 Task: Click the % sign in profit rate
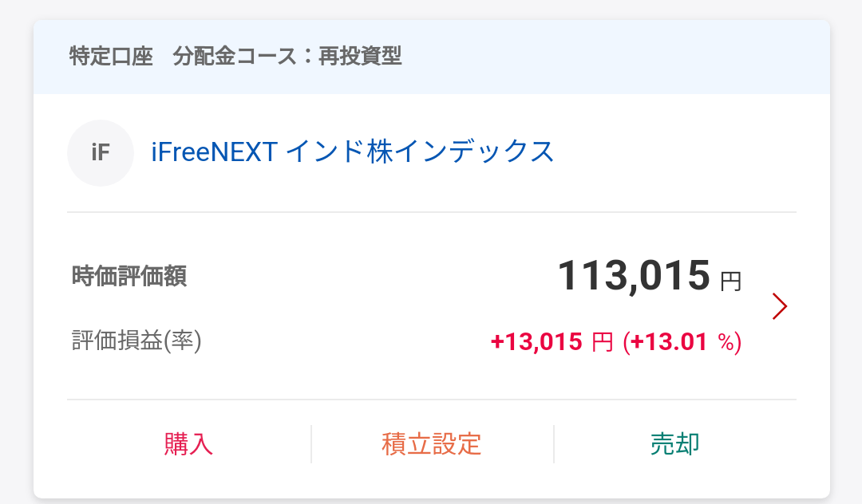click(726, 343)
